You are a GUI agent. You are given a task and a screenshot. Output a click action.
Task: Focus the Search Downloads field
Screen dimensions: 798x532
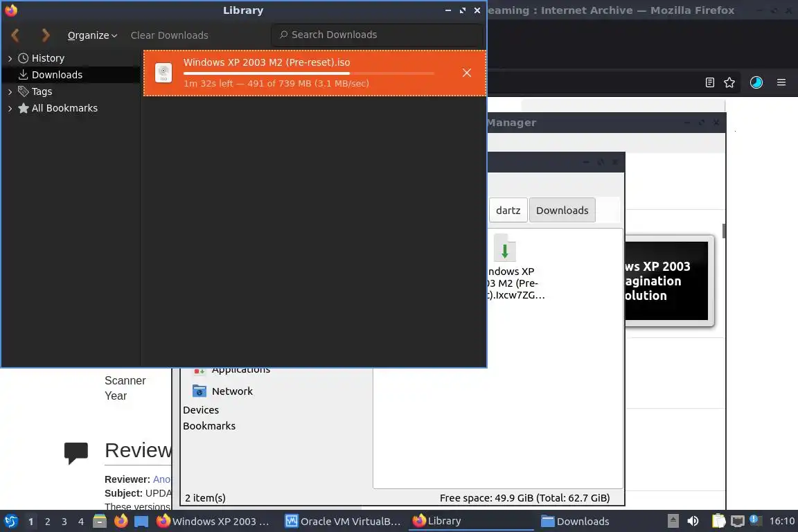click(377, 35)
